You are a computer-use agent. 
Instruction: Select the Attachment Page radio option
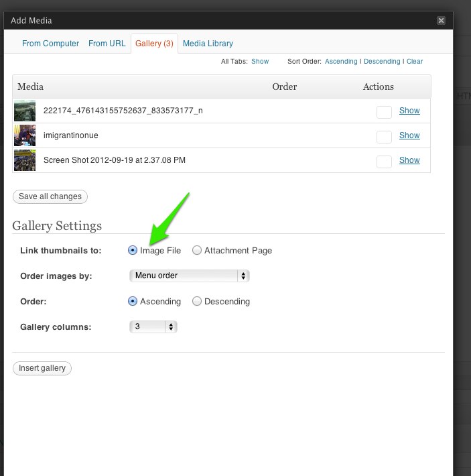click(197, 251)
